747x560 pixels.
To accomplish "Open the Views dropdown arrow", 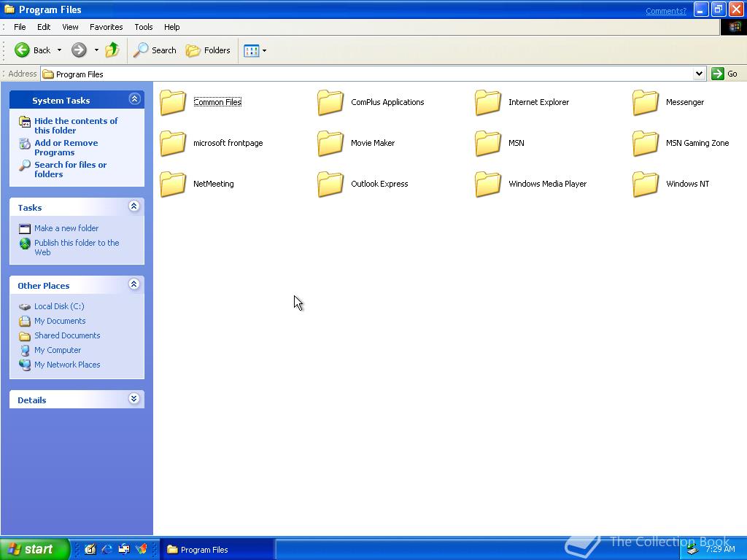I will (264, 50).
